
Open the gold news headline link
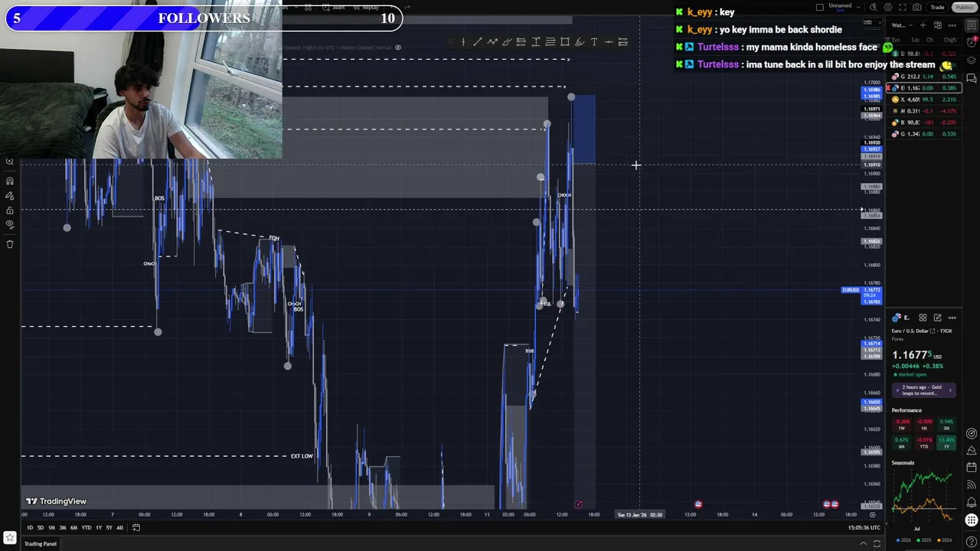[923, 390]
